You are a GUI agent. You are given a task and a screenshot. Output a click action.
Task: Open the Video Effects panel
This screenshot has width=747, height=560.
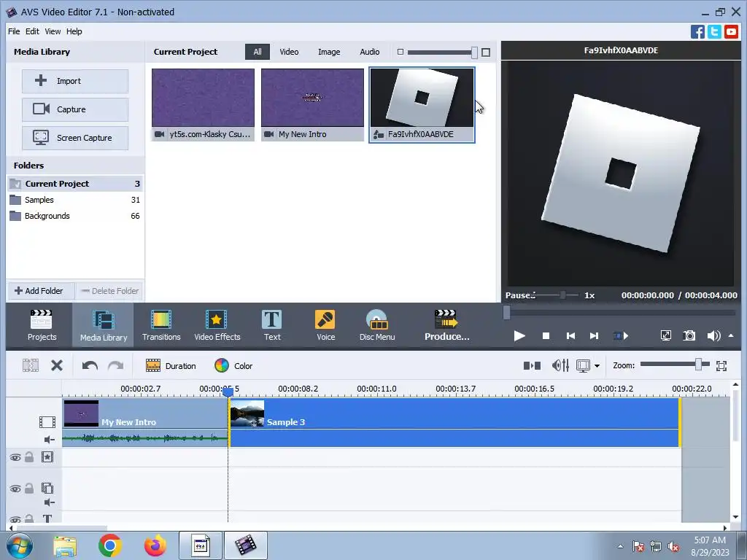click(217, 326)
